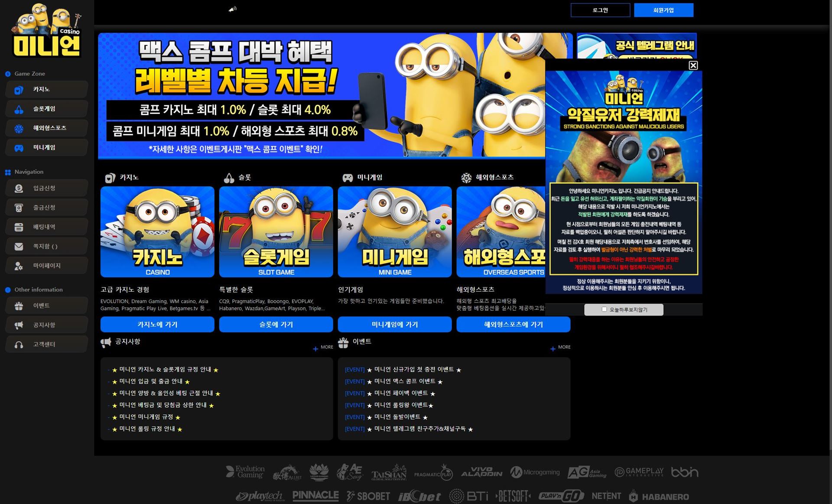Open 이벤트 in Other information

pos(47,306)
